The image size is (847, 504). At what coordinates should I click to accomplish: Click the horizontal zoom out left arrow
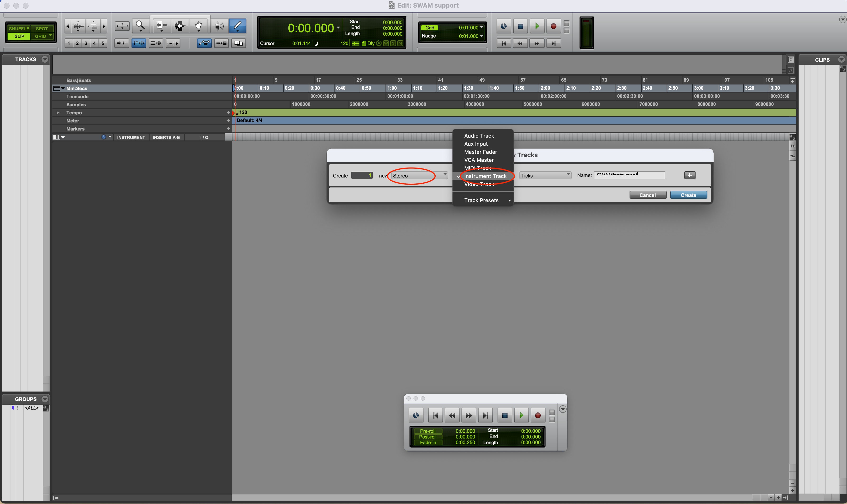tap(68, 26)
